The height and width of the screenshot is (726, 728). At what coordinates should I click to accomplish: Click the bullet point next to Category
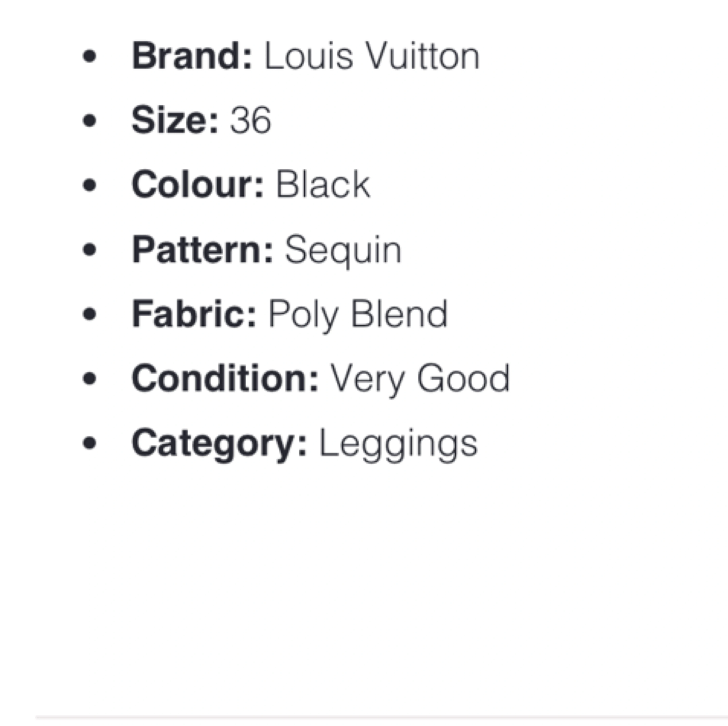[x=89, y=443]
